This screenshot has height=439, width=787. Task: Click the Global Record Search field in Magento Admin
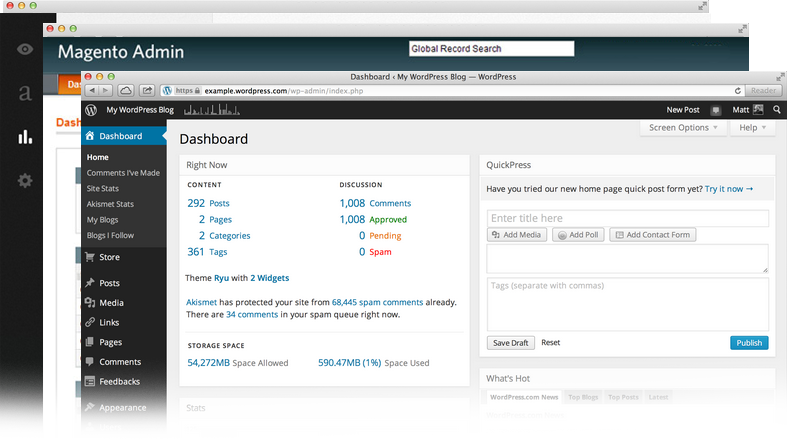(491, 49)
